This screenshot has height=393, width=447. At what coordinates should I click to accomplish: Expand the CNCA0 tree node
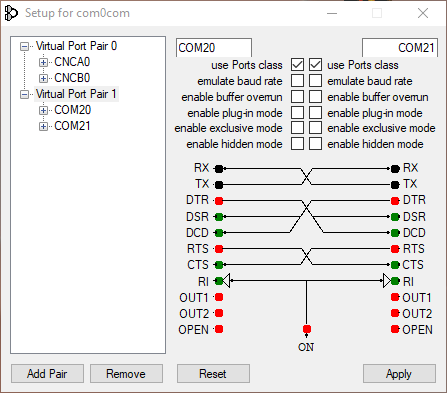(43, 62)
